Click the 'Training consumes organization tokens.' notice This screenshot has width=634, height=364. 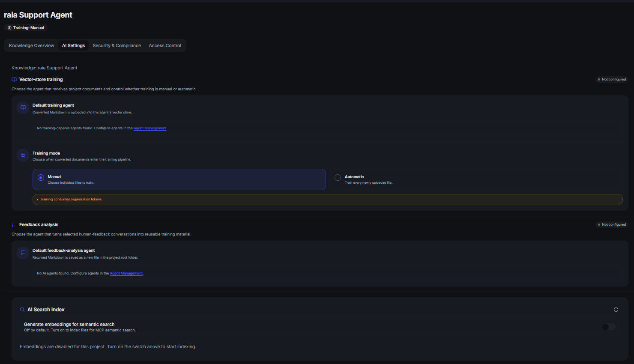point(328,200)
